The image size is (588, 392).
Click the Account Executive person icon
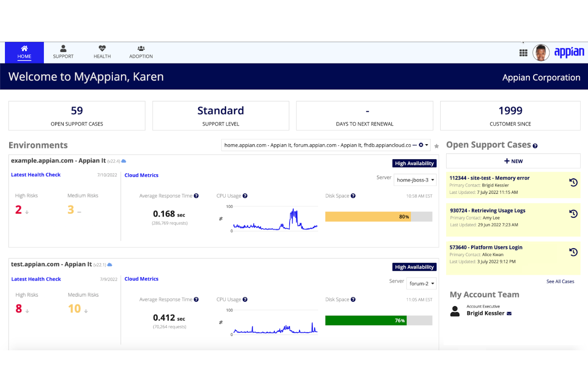pyautogui.click(x=455, y=311)
